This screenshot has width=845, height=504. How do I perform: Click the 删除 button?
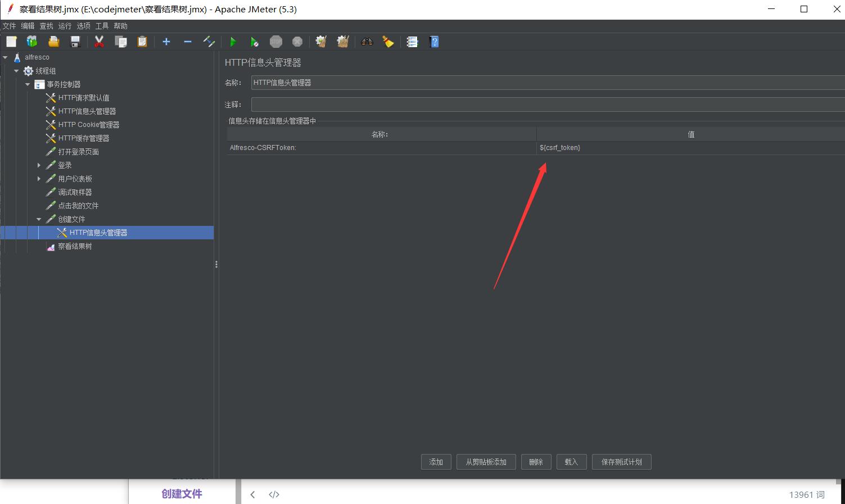pyautogui.click(x=536, y=462)
